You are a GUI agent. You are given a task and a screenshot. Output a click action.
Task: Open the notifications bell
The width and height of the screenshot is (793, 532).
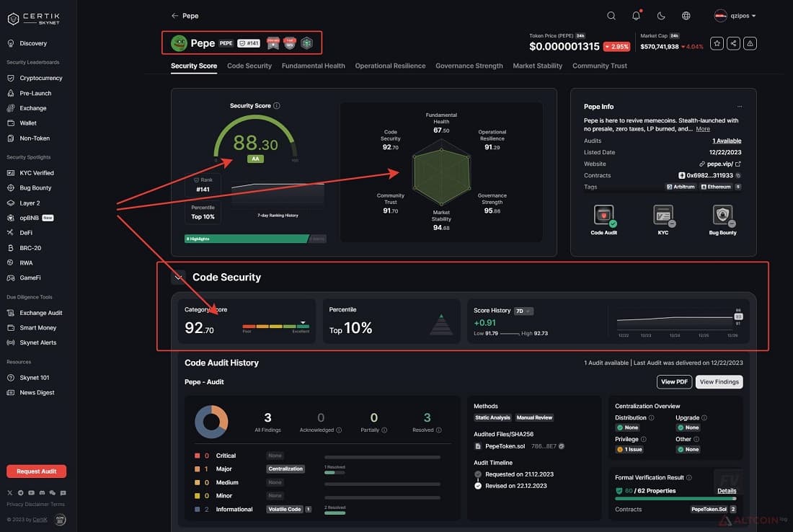tap(637, 15)
